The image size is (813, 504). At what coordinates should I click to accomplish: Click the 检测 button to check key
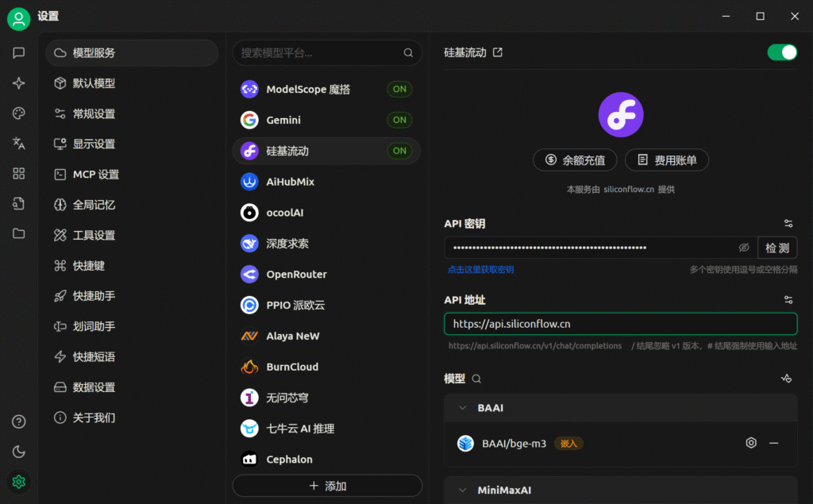tap(777, 248)
